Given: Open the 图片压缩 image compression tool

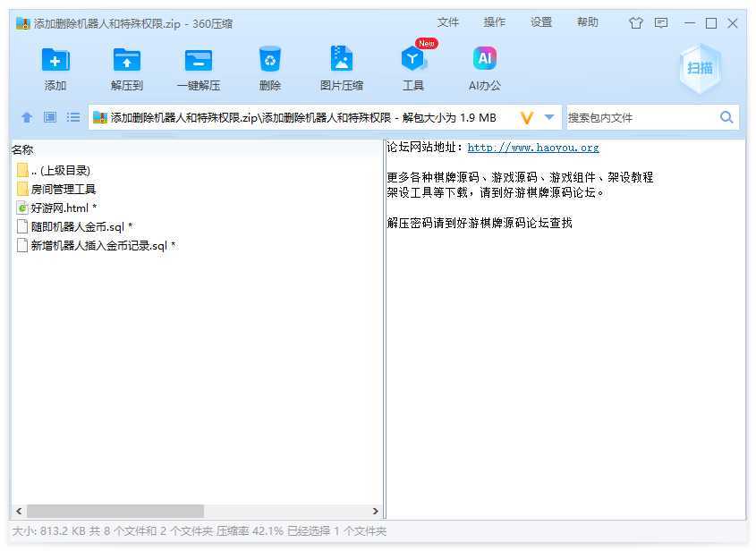Looking at the screenshot, I should 341,60.
